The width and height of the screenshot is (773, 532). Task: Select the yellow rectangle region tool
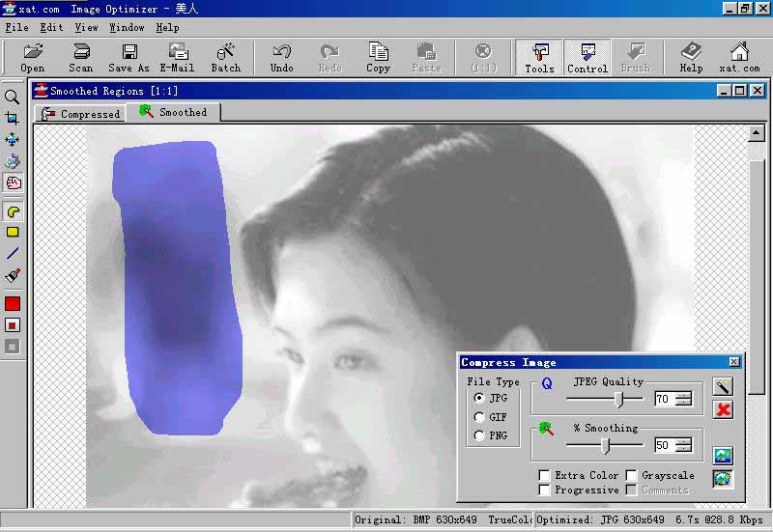pyautogui.click(x=13, y=232)
